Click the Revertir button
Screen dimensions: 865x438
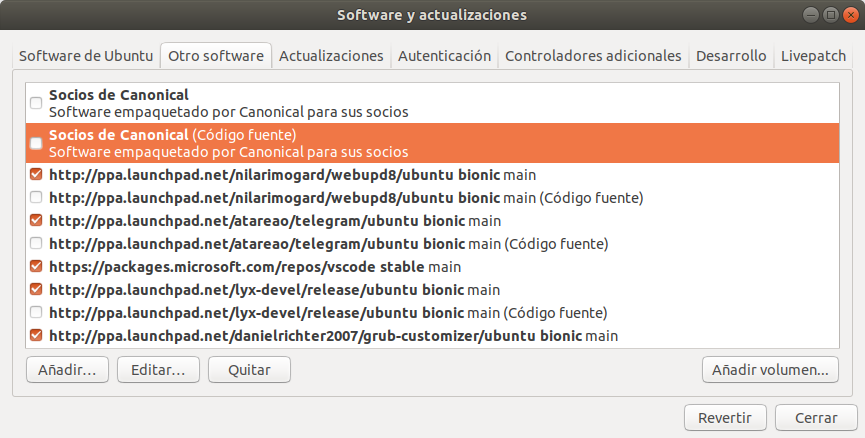pyautogui.click(x=725, y=418)
